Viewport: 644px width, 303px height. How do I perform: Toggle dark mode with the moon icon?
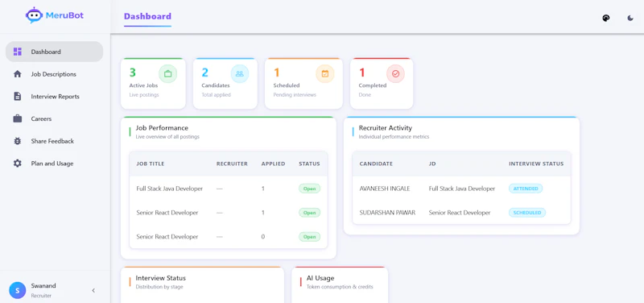pyautogui.click(x=630, y=18)
